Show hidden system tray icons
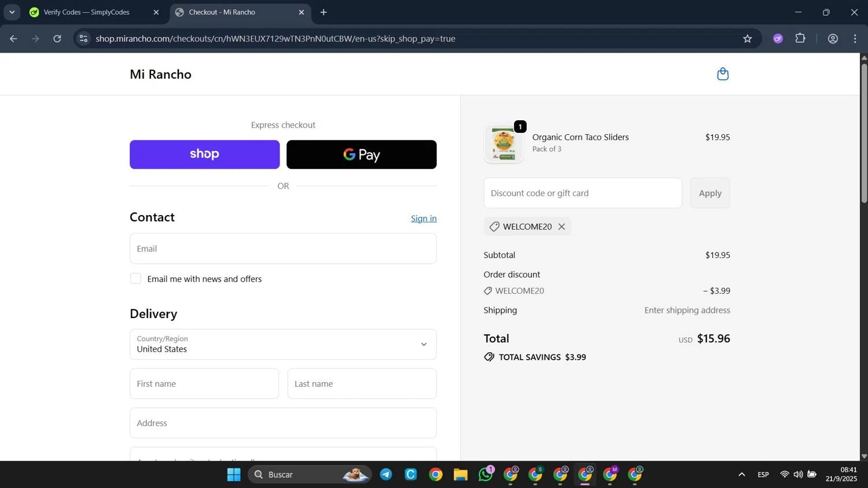The width and height of the screenshot is (868, 488). point(742,475)
